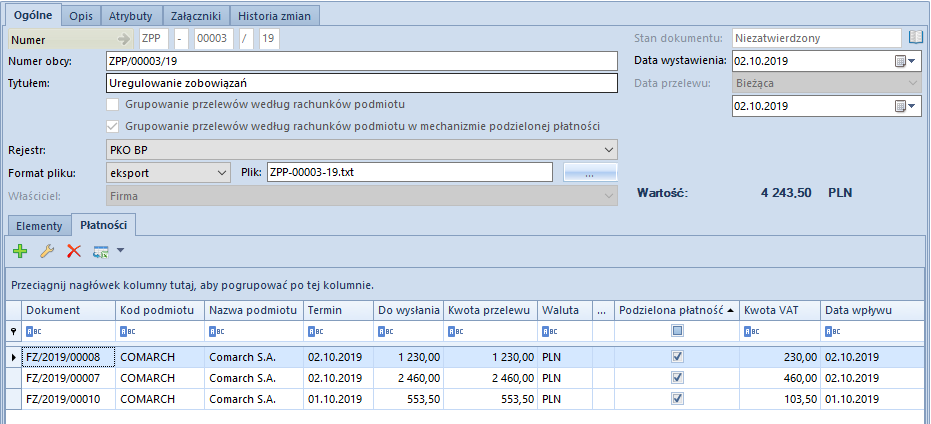Select the Płatności tab
Screen dimensions: 931x424
(104, 224)
